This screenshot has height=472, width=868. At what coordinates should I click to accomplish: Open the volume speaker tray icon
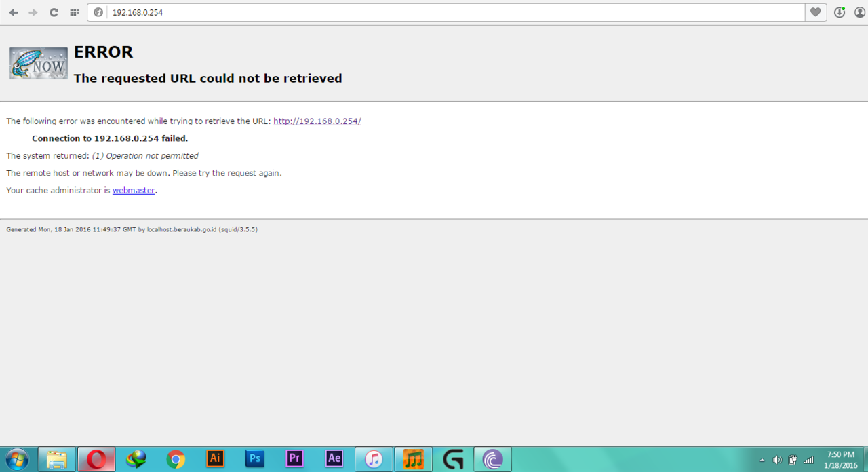777,460
